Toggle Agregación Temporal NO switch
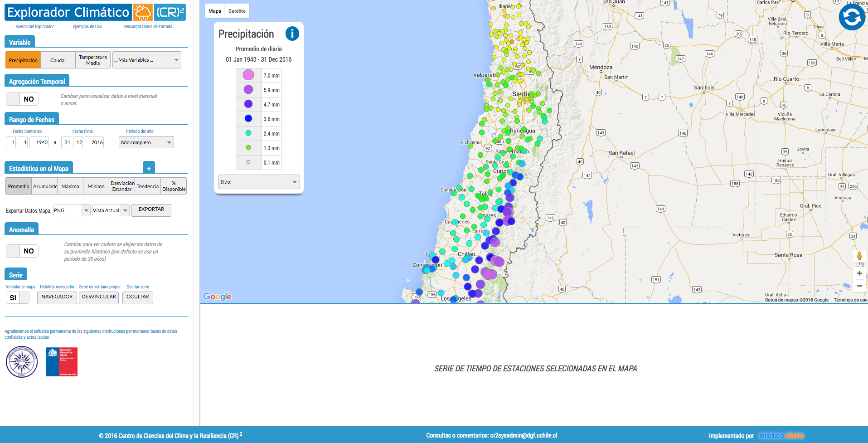 [x=22, y=99]
